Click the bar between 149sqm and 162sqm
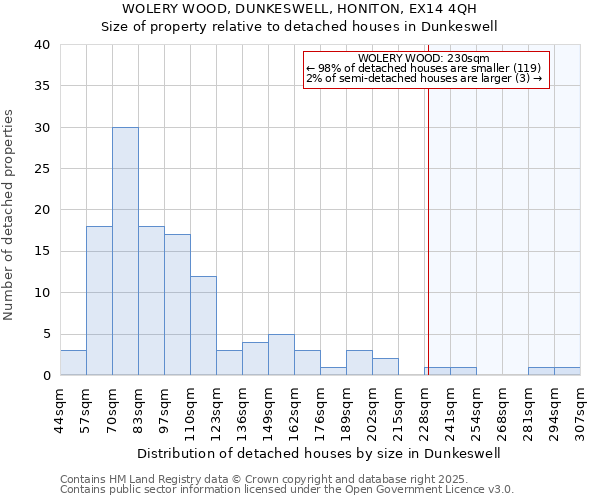Viewport: 600px width, 500px height. pyautogui.click(x=281, y=355)
